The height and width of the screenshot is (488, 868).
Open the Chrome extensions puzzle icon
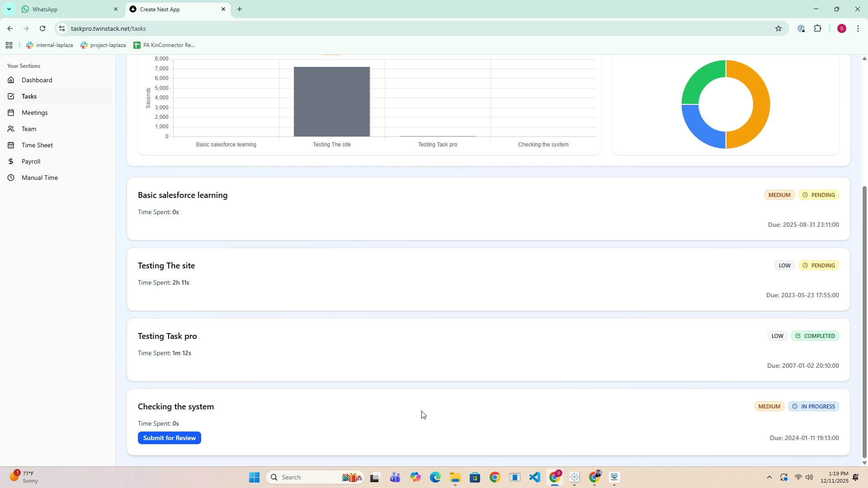tap(817, 28)
